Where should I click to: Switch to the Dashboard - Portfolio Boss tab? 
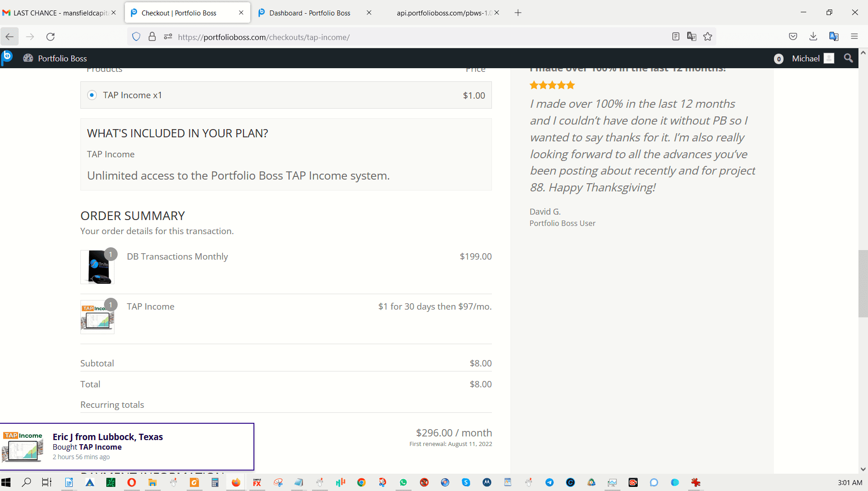tap(309, 13)
